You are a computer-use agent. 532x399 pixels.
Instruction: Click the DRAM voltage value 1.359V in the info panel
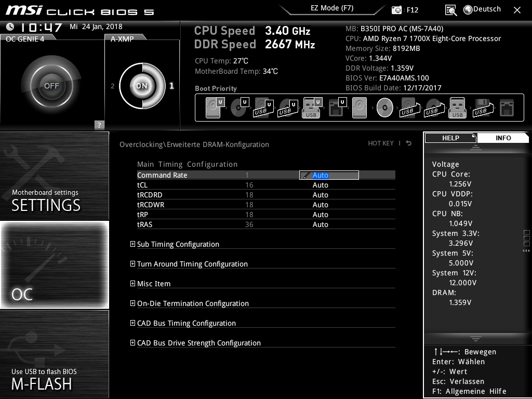click(460, 302)
